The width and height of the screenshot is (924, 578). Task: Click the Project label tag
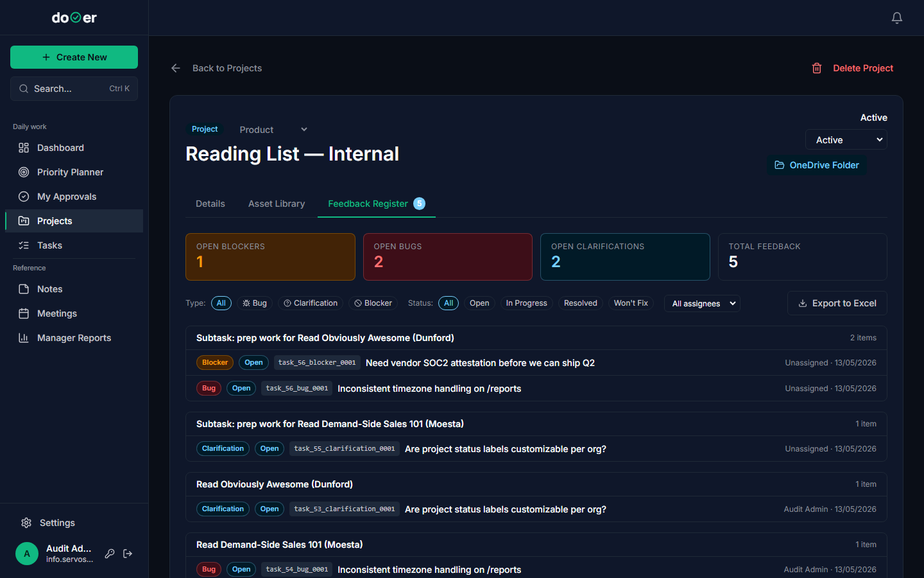(x=205, y=129)
